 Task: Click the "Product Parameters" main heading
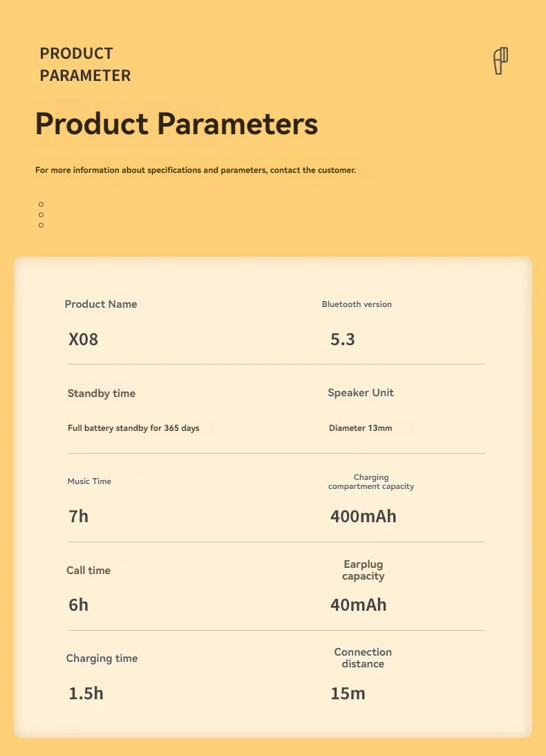pyautogui.click(x=176, y=124)
